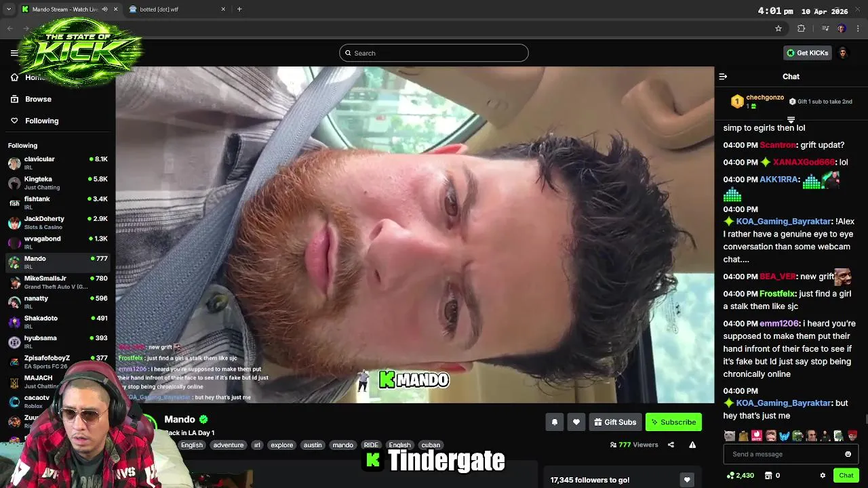The image size is (868, 488).
Task: Open a new browser tab
Action: click(x=239, y=9)
